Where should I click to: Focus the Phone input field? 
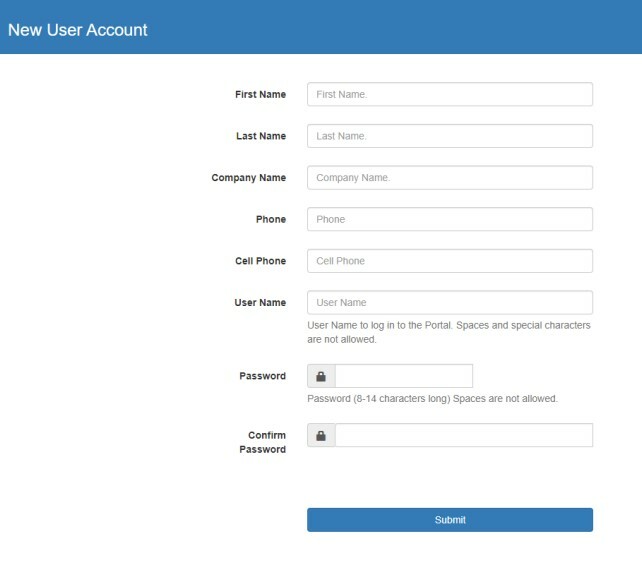(x=449, y=219)
